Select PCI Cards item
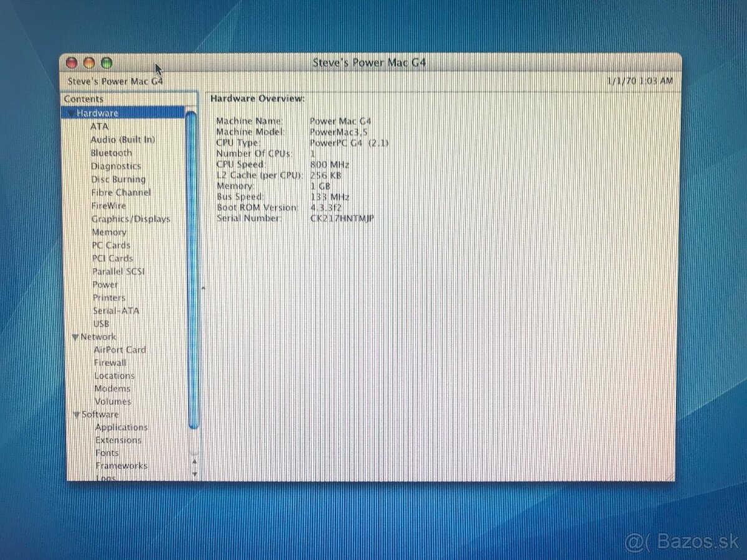747x560 pixels. click(x=113, y=258)
